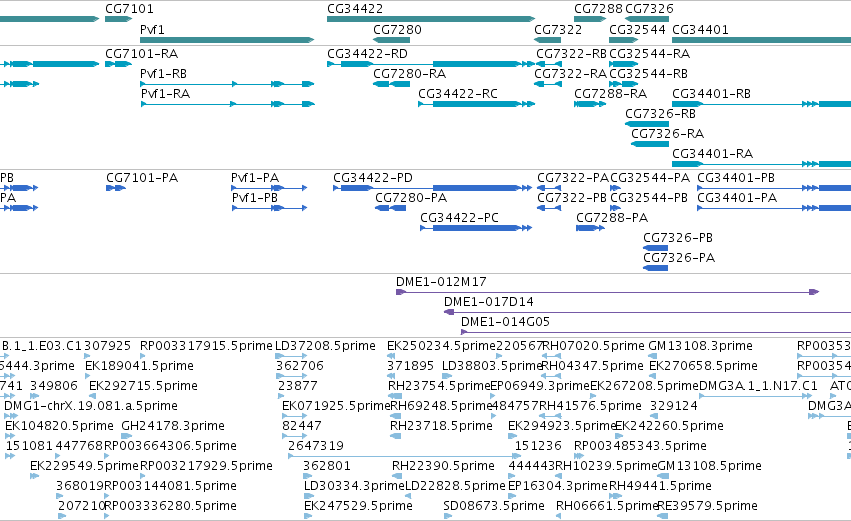Select the Pvf1 gene label
The height and width of the screenshot is (521, 851).
(x=152, y=30)
